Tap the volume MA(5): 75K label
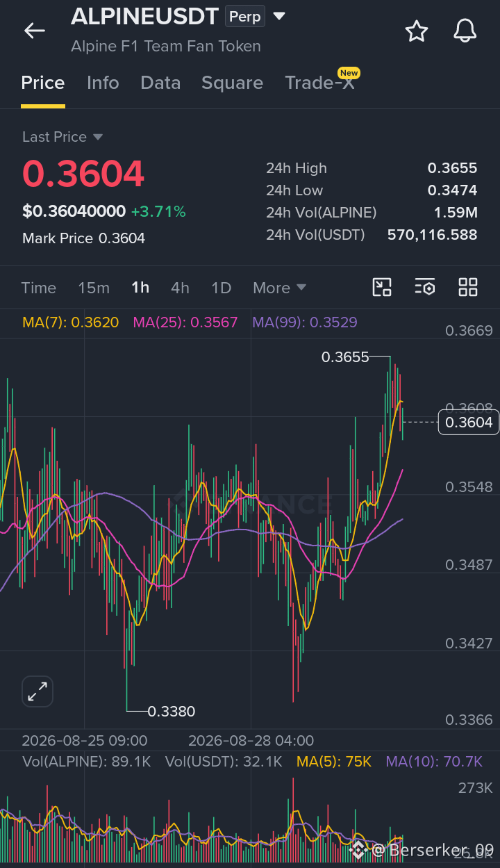The image size is (500, 868). [334, 762]
